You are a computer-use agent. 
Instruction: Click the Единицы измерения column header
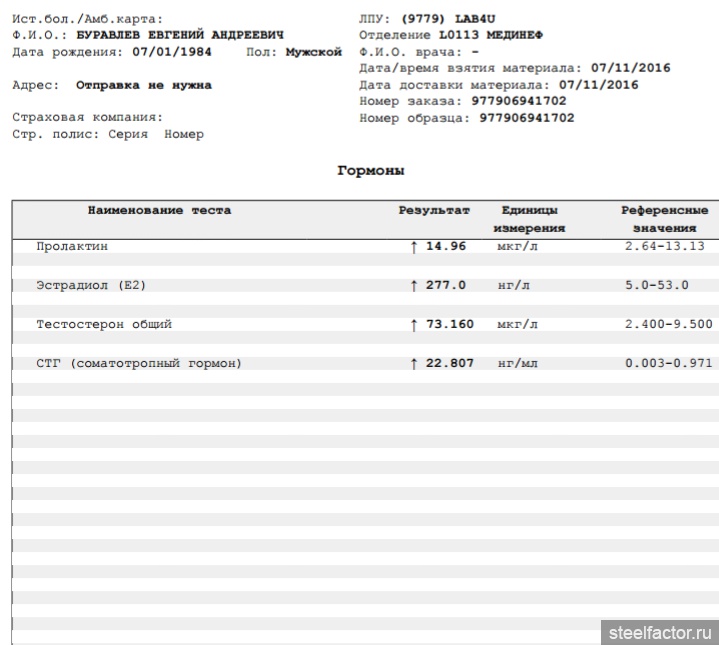point(529,219)
